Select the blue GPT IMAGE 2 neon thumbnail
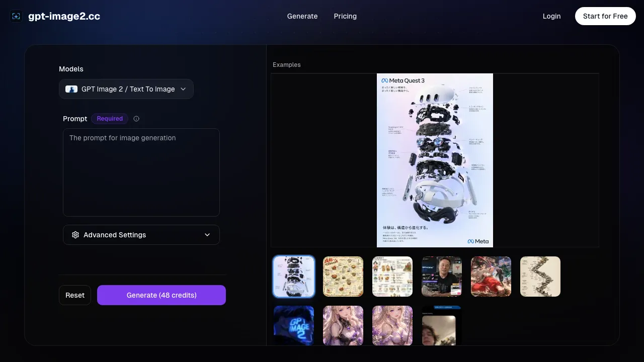Viewport: 644px width, 362px height. click(x=294, y=325)
